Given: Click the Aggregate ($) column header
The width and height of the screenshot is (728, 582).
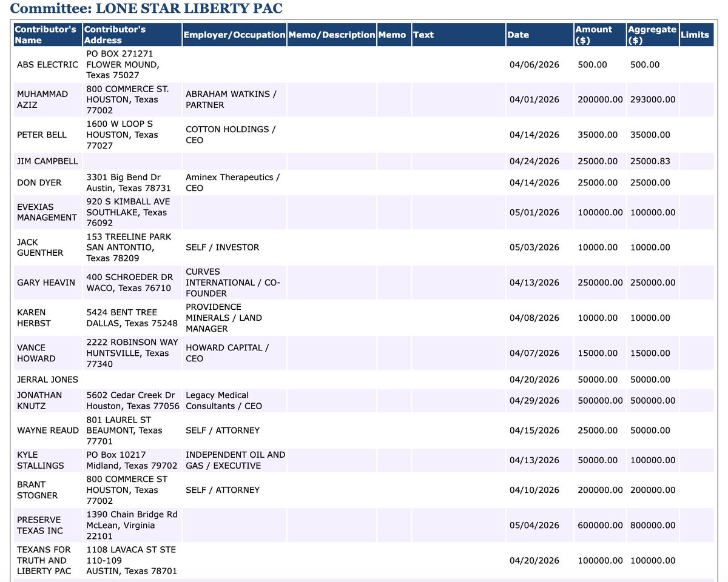Looking at the screenshot, I should 652,35.
